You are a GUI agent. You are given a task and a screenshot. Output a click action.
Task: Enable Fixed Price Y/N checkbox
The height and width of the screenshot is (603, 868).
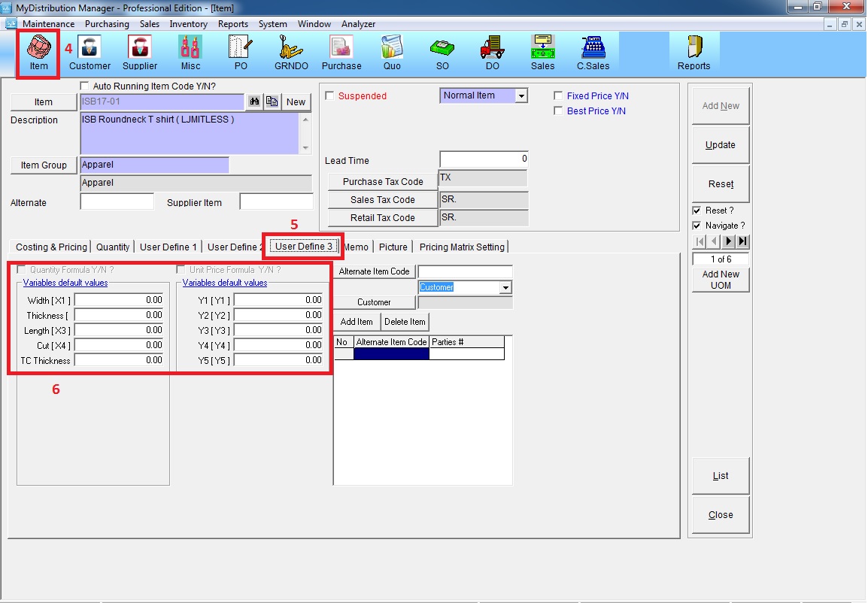click(x=558, y=96)
